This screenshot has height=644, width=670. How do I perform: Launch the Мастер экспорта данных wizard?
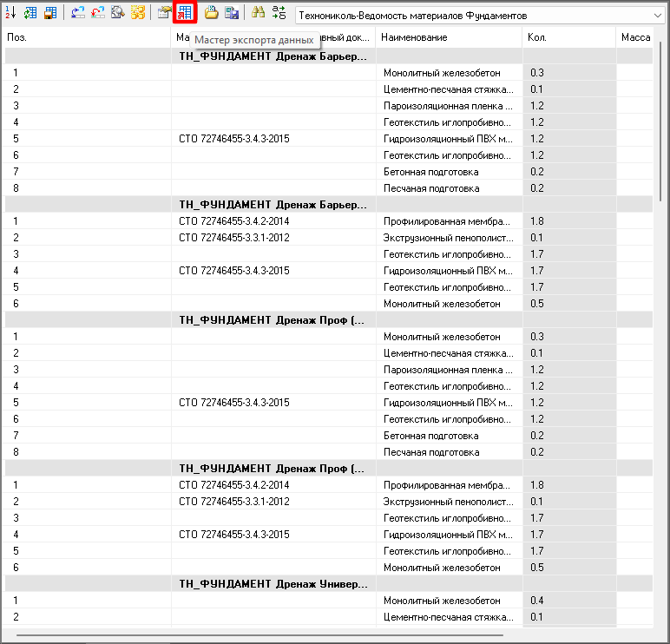[x=185, y=13]
